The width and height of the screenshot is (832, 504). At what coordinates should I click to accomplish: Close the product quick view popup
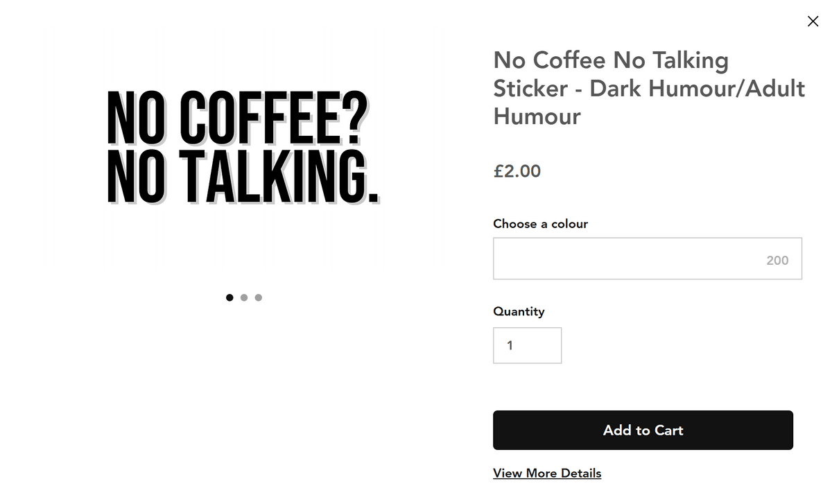coord(813,21)
